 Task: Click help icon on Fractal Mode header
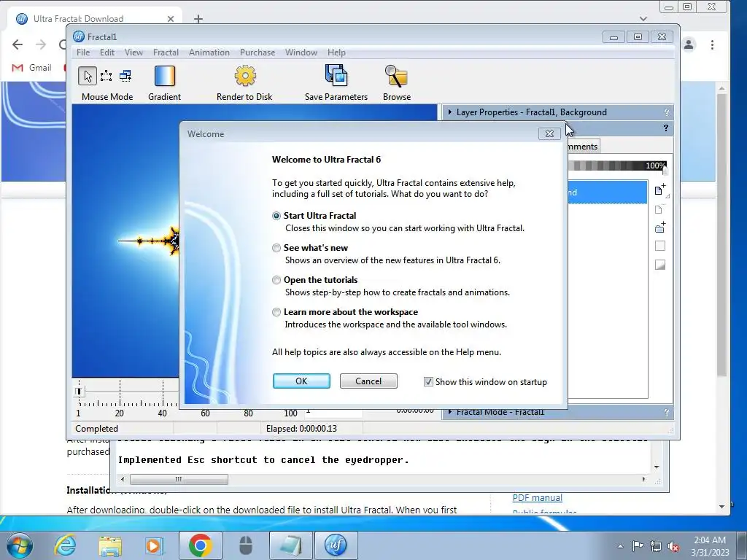tap(667, 413)
